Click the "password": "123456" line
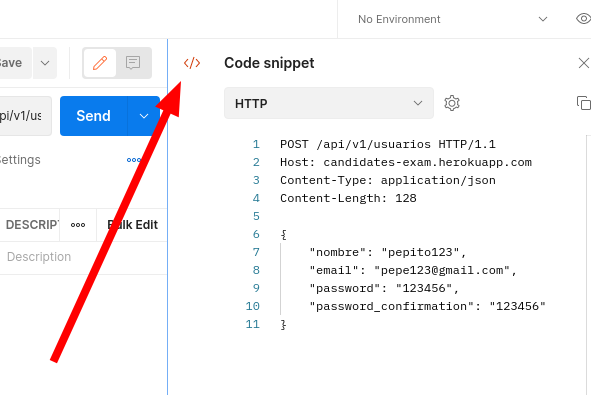Viewport: 591px width, 395px height. 384,288
